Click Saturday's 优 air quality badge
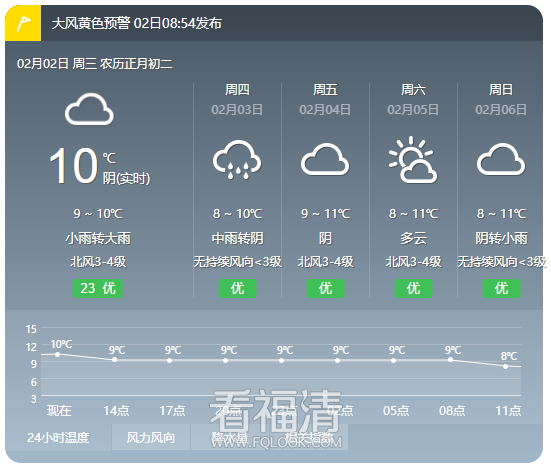This screenshot has height=469, width=551. (x=414, y=288)
